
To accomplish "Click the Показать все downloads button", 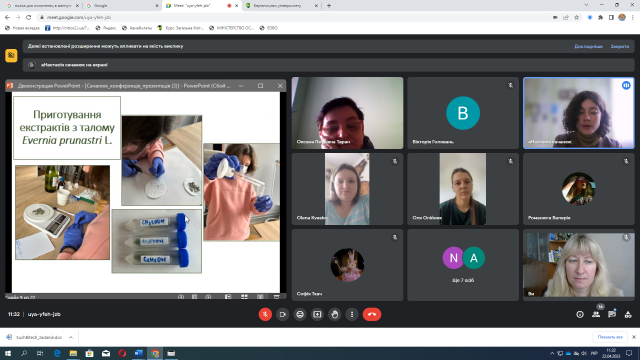I will pyautogui.click(x=610, y=337).
